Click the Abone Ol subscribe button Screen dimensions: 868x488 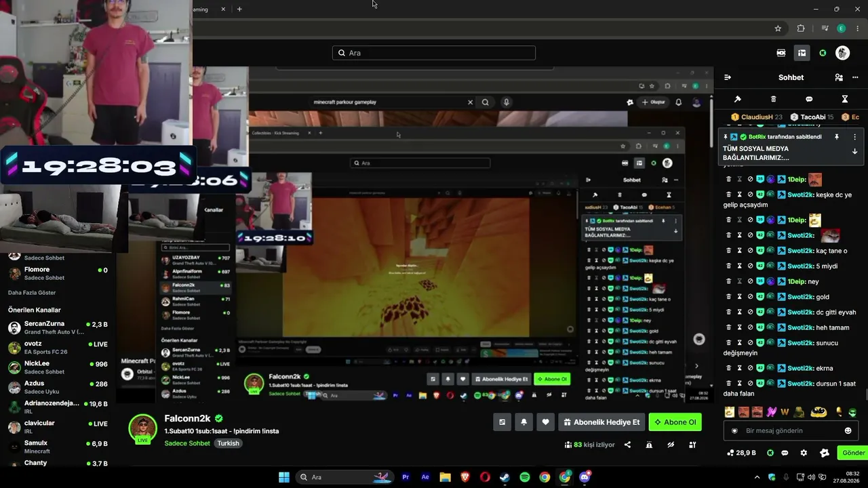pos(675,422)
